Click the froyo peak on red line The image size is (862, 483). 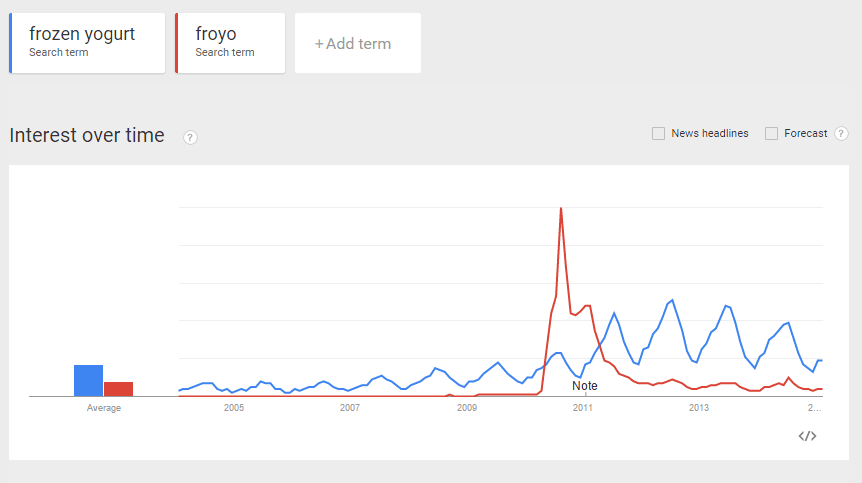(561, 208)
